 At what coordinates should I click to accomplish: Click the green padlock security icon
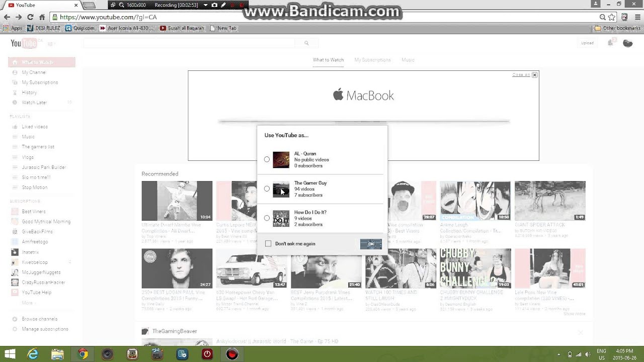click(x=55, y=17)
